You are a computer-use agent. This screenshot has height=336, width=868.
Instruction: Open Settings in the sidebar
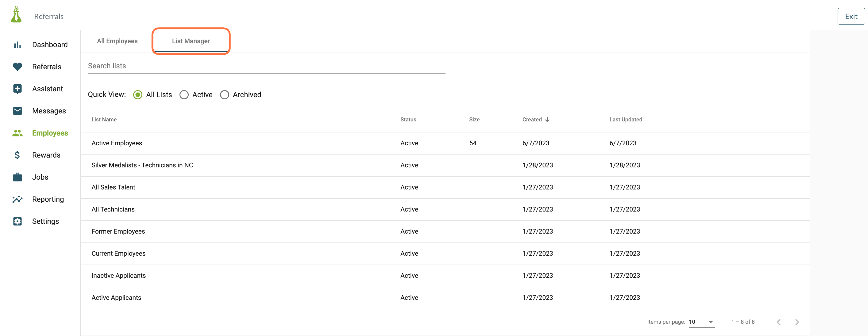45,221
